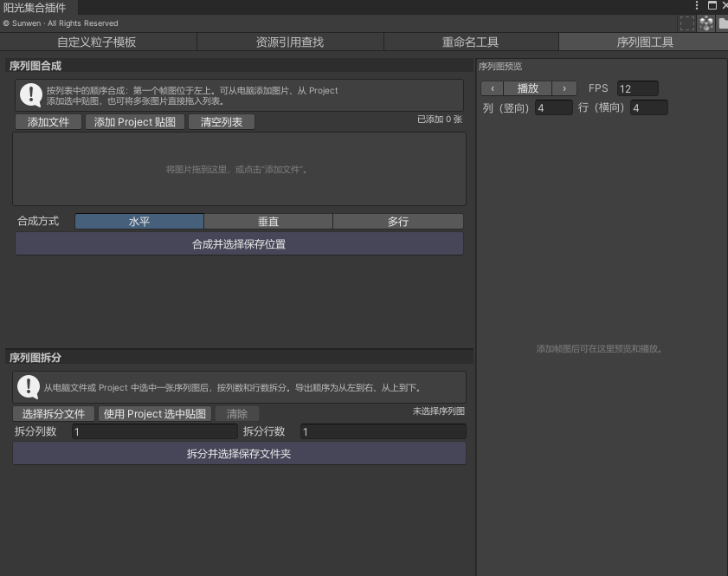
Task: Click the image drop area placeholder text
Action: pyautogui.click(x=237, y=170)
